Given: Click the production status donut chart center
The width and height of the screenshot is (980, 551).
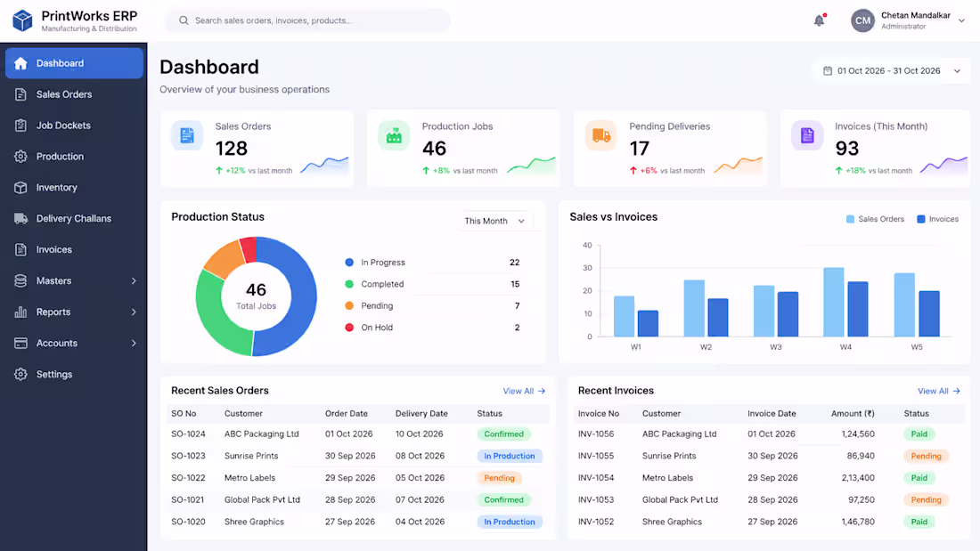Looking at the screenshot, I should 257,296.
